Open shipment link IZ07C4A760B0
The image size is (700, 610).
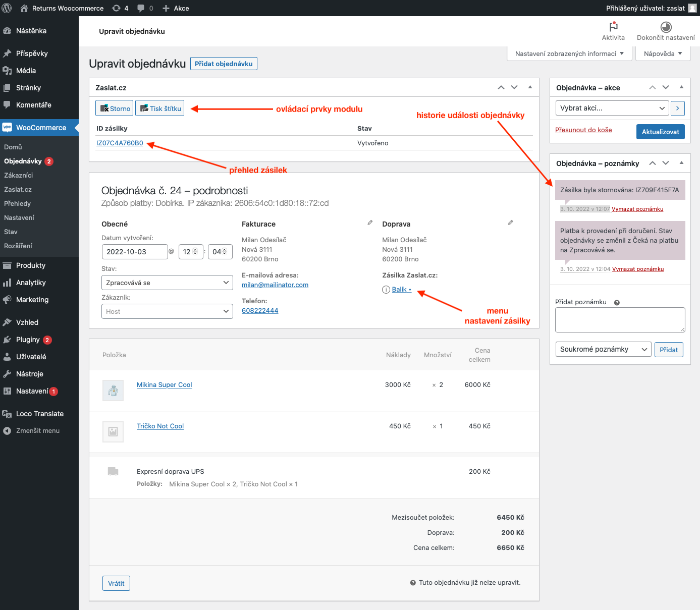point(120,143)
